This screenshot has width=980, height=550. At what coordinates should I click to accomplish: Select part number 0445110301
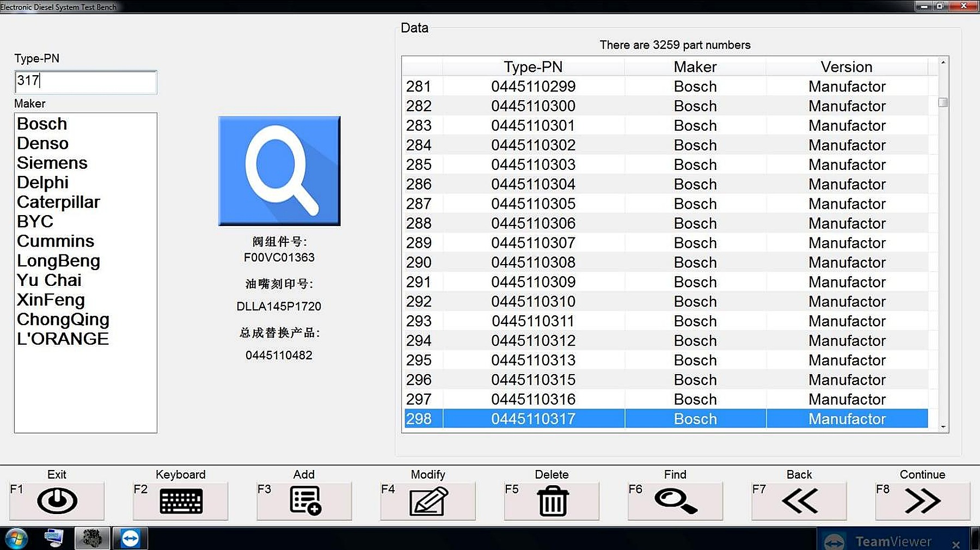point(533,126)
